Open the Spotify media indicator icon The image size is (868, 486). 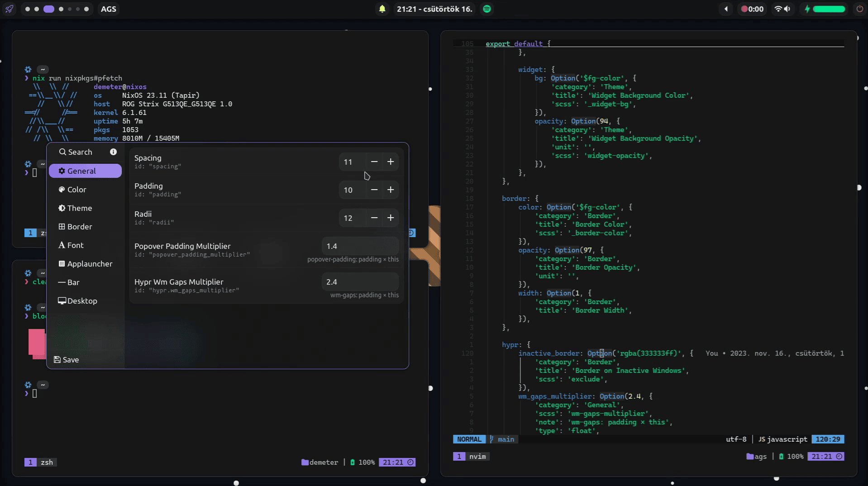coord(487,9)
